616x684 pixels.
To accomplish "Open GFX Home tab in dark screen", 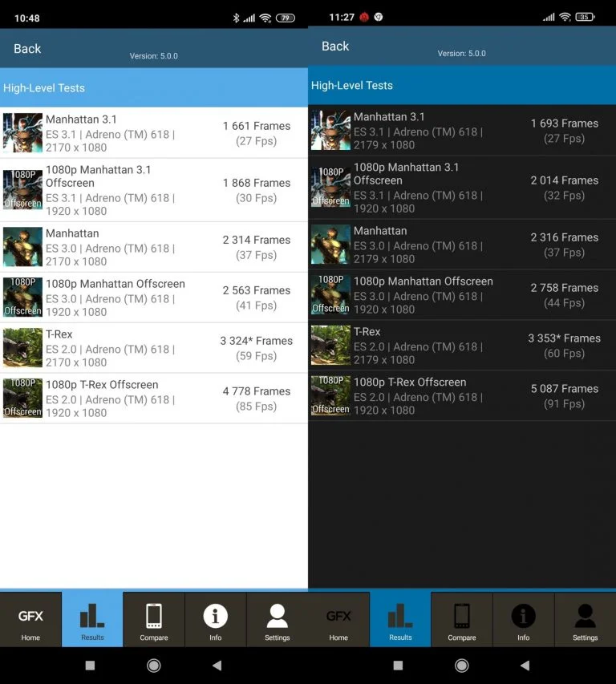I will click(x=338, y=619).
